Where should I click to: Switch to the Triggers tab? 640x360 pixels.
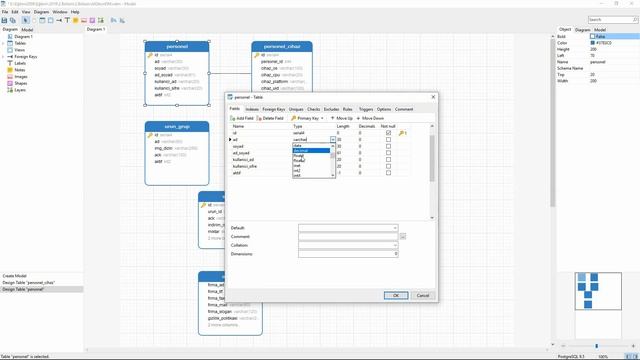(366, 109)
